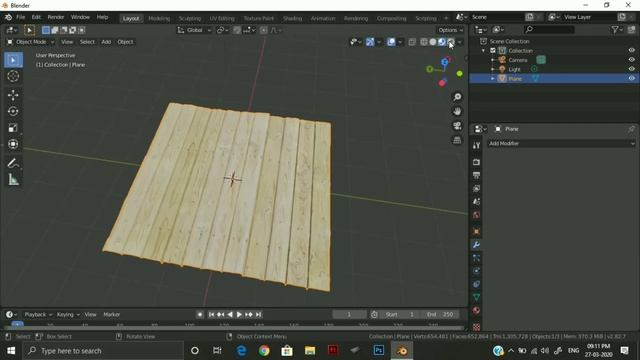
Task: Open Output properties tab
Action: (x=476, y=176)
